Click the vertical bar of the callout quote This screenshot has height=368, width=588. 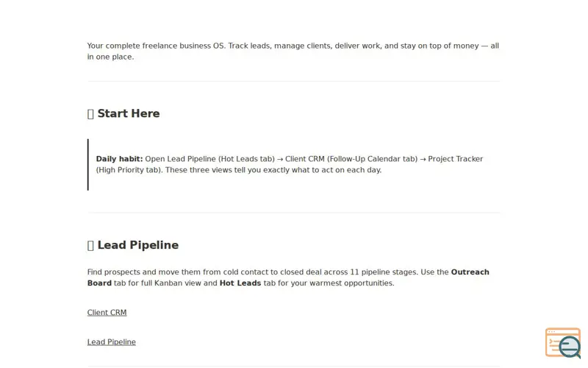point(88,164)
